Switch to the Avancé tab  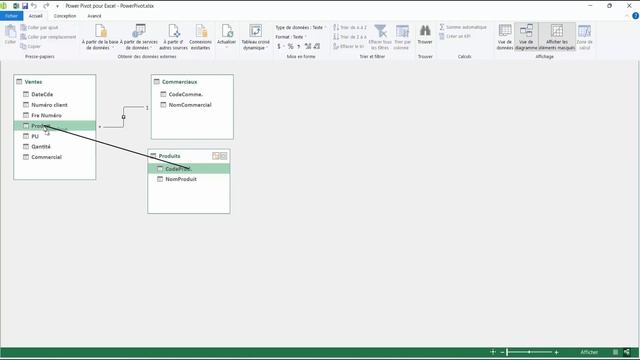pyautogui.click(x=94, y=16)
